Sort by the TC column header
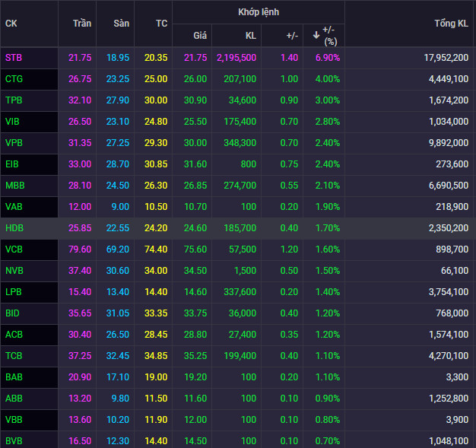The height and width of the screenshot is (448, 476). coord(161,24)
